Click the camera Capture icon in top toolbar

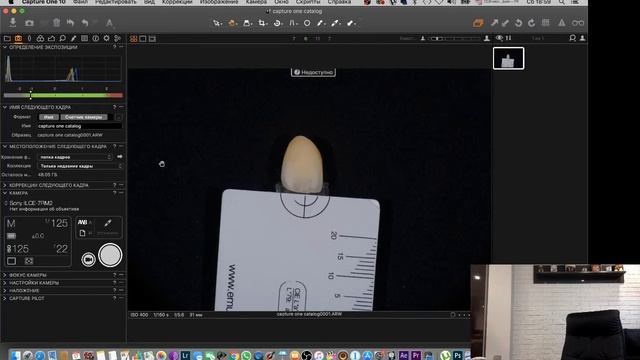[x=29, y=23]
